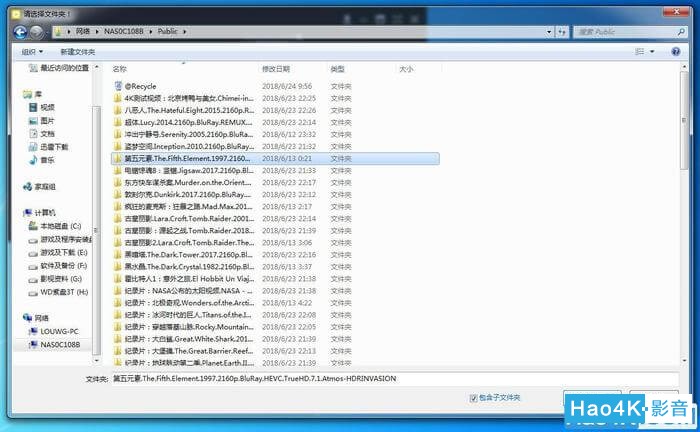
Task: Open the 视频 library icon
Action: (x=33, y=107)
